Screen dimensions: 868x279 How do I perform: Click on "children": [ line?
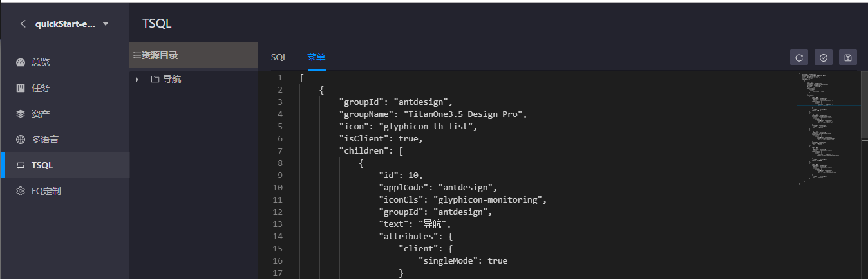pyautogui.click(x=372, y=151)
